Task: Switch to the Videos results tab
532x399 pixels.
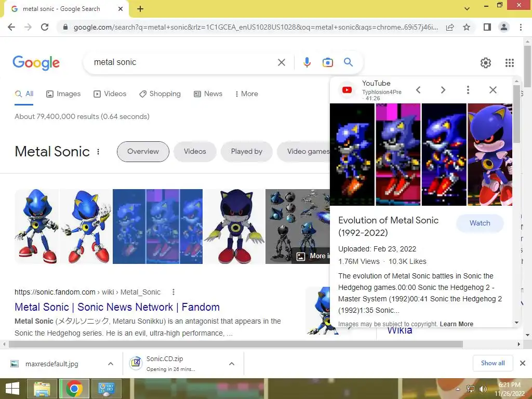Action: (110, 94)
